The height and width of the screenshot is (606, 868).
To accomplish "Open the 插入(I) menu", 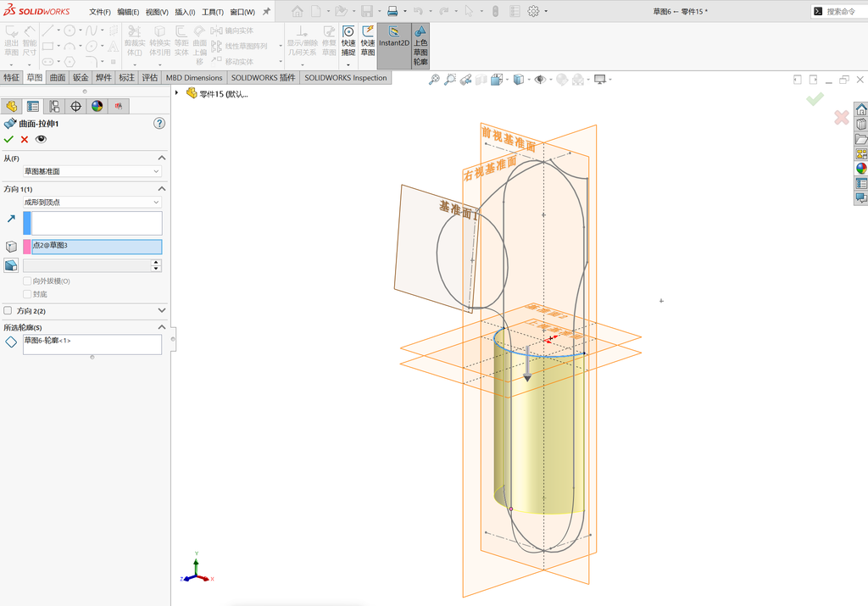I will tap(185, 12).
